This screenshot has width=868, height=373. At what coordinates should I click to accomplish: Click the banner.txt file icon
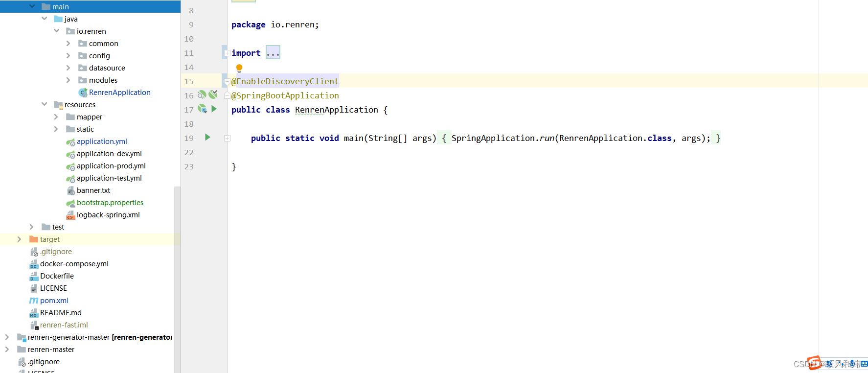point(70,190)
